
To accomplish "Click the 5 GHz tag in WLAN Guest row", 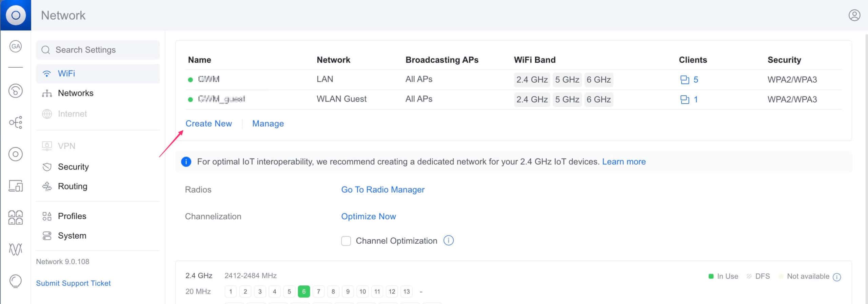I will tap(567, 100).
